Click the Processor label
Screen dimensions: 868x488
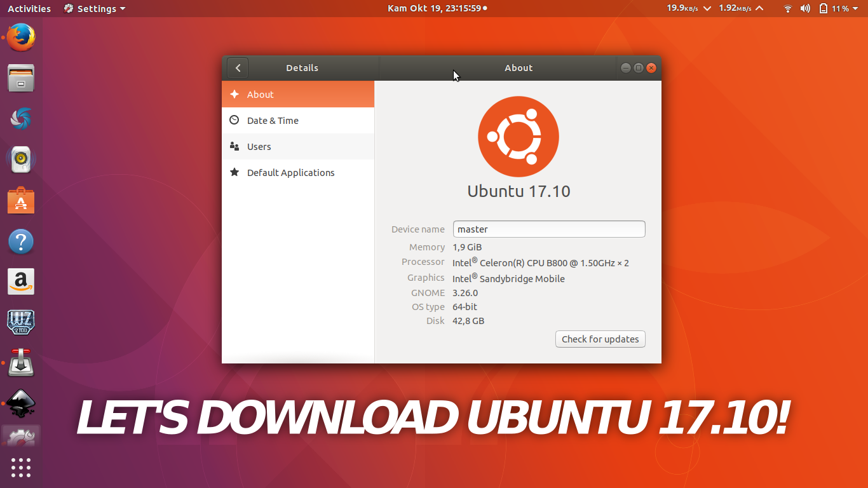point(423,262)
